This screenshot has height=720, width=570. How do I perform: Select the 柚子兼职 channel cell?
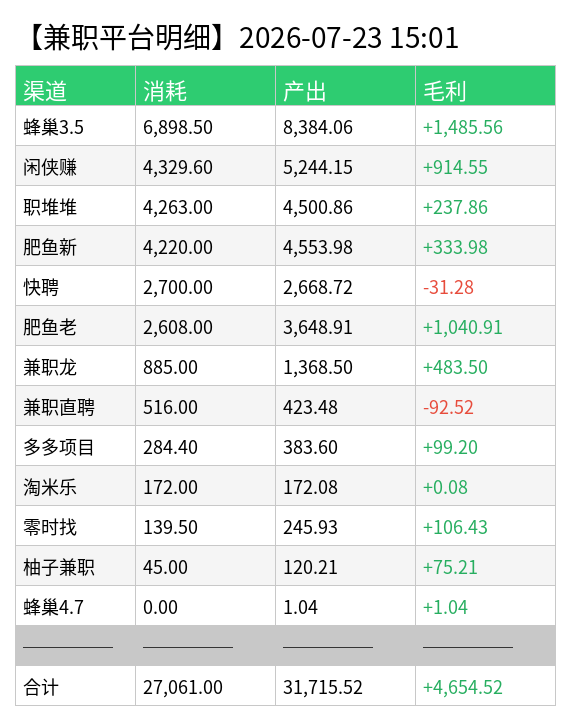click(75, 566)
